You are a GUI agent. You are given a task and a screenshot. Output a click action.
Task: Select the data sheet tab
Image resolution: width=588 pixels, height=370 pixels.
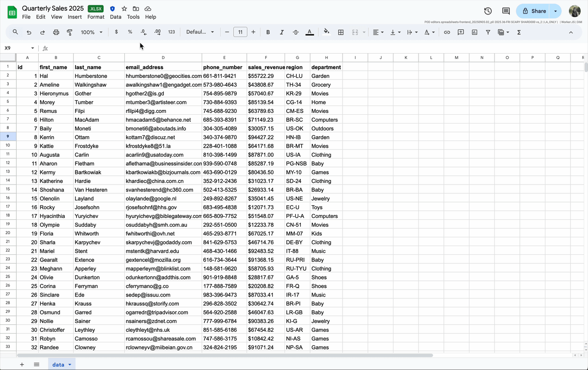point(58,364)
